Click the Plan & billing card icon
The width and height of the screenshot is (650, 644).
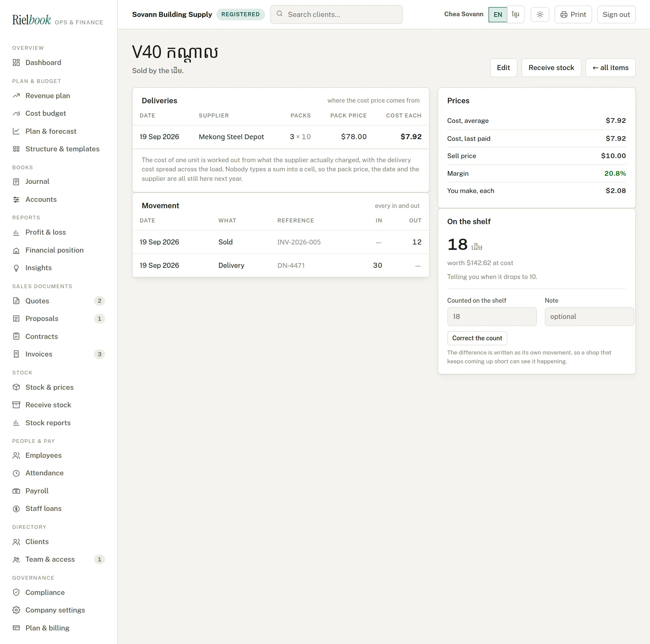(16, 628)
